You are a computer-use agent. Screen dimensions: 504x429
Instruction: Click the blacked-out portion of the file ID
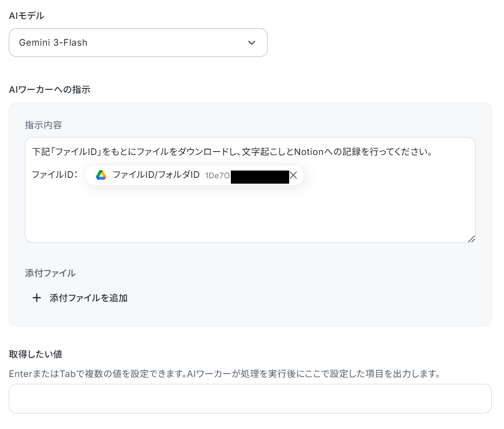pyautogui.click(x=260, y=177)
